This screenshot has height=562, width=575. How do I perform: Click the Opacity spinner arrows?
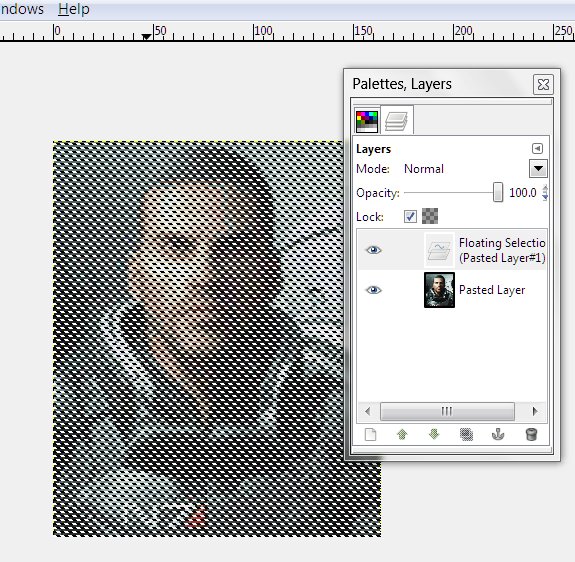pos(545,192)
